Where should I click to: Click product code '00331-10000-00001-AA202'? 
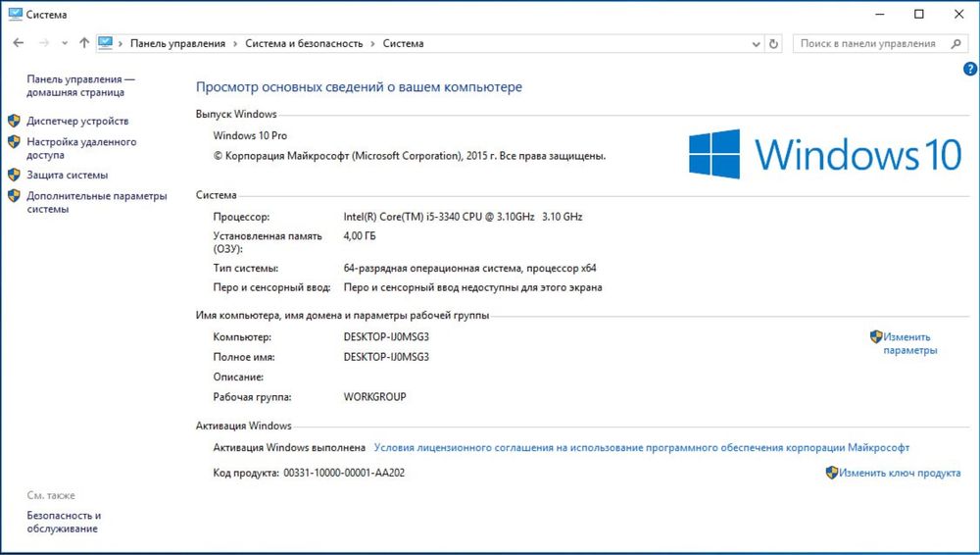344,473
